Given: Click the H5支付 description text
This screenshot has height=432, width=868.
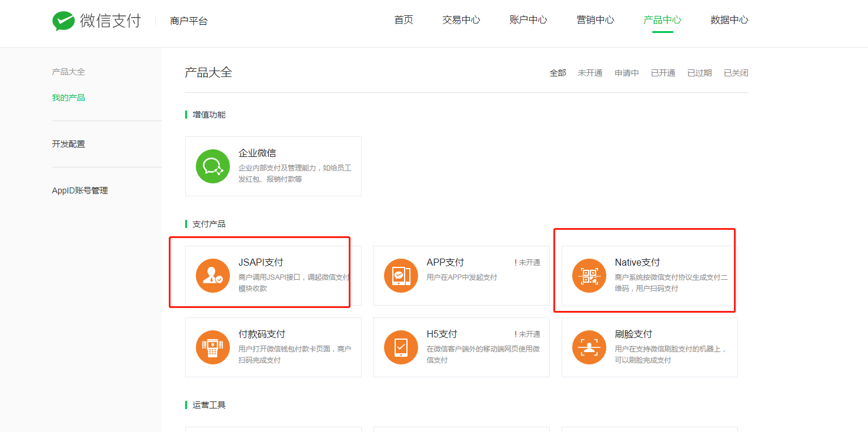Looking at the screenshot, I should pyautogui.click(x=483, y=354).
